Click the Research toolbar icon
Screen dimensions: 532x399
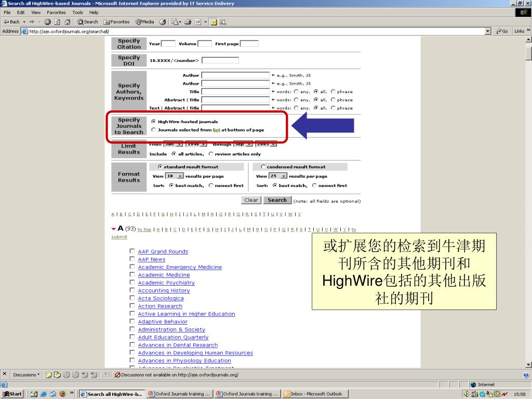223,22
